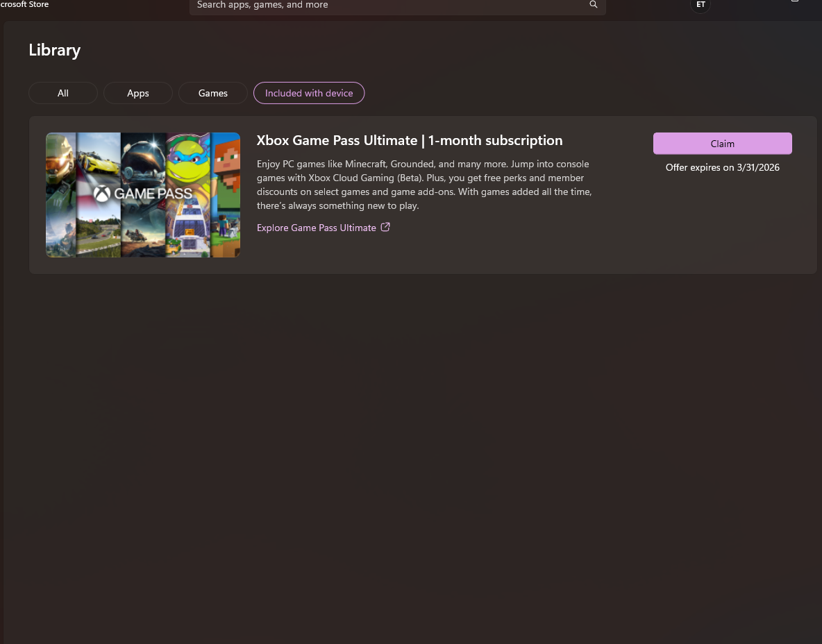Claim the Xbox Game Pass Ultimate offer
This screenshot has width=822, height=644.
723,144
